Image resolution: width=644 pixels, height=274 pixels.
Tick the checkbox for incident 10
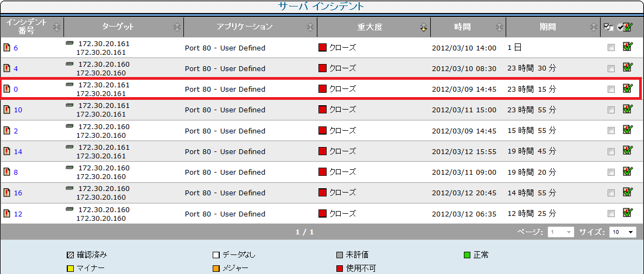pos(611,110)
